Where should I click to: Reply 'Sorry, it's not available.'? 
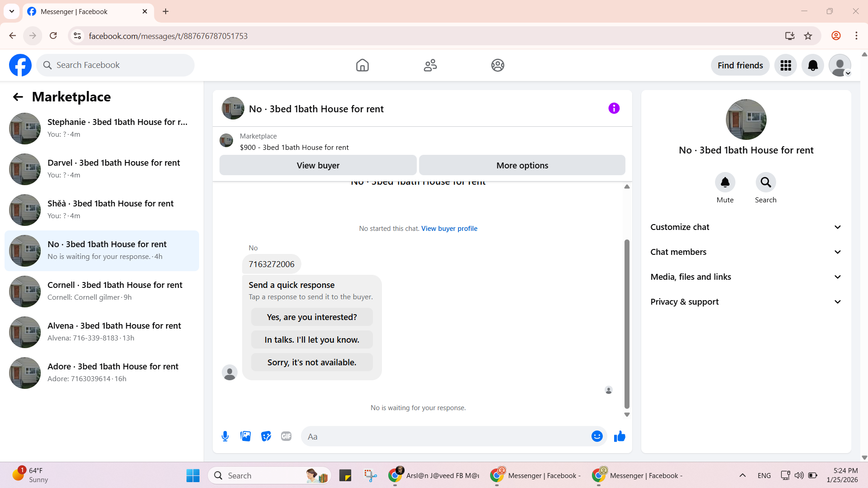(312, 362)
